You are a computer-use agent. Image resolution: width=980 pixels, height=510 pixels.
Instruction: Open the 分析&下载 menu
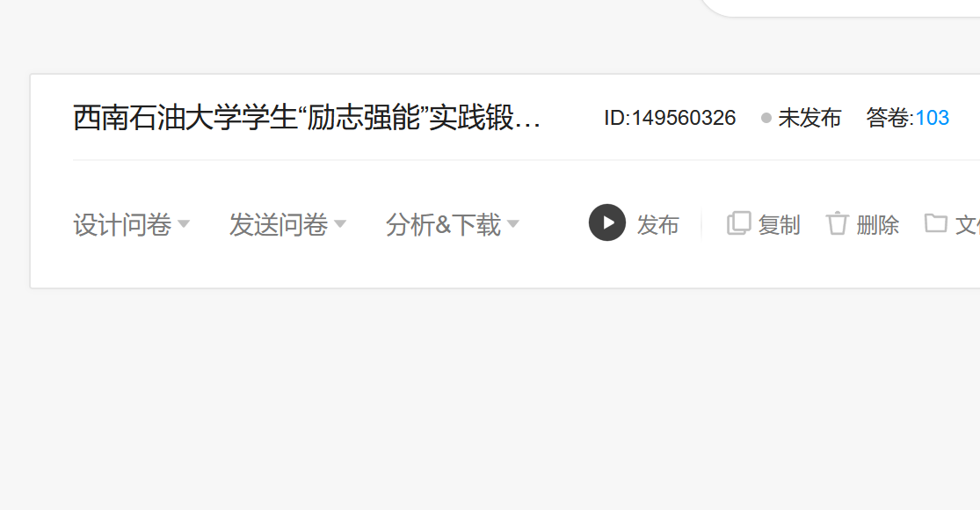click(x=443, y=224)
